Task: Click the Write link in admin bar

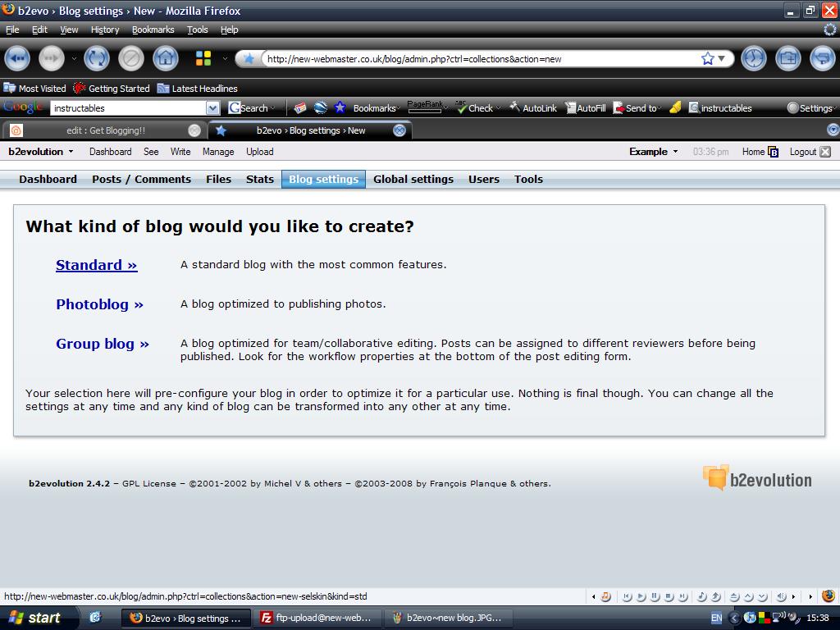Action: point(180,152)
